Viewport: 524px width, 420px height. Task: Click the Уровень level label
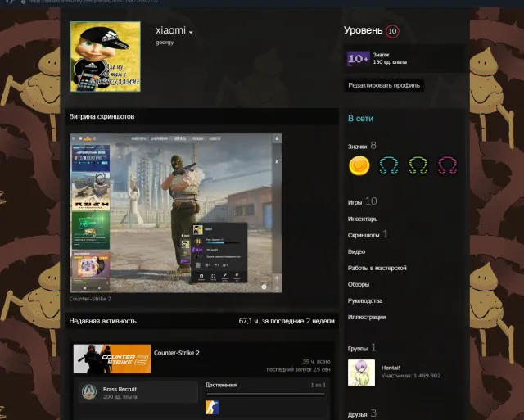click(x=364, y=30)
